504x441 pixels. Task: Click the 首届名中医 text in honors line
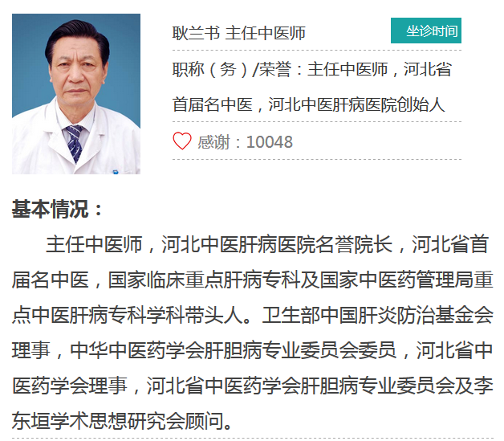click(213, 104)
